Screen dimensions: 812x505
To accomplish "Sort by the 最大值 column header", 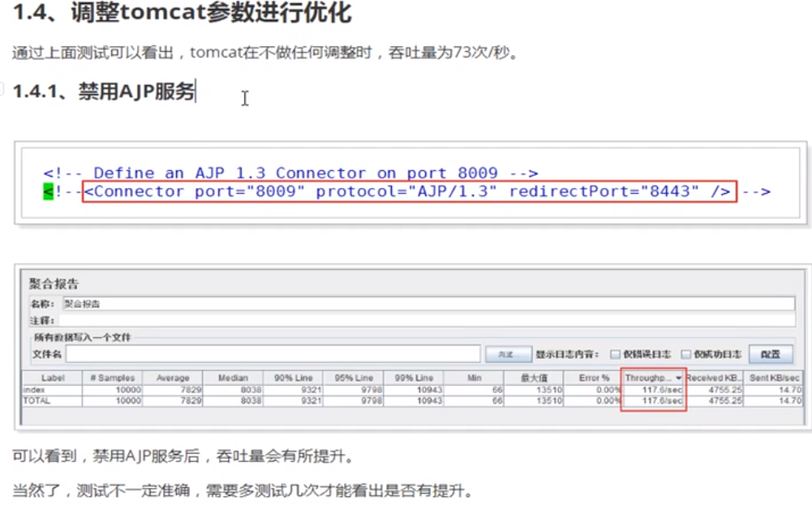I will 534,378.
